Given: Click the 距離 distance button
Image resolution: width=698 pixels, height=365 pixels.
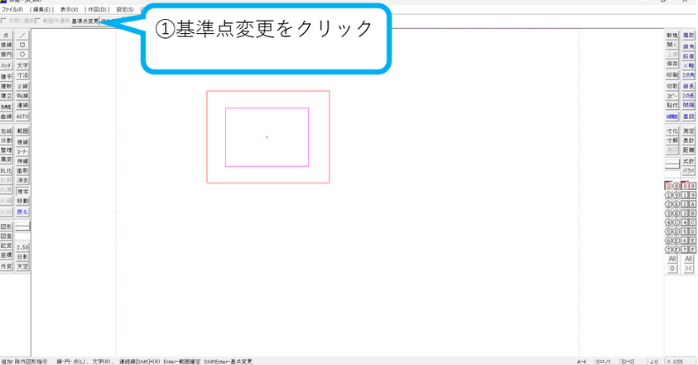Looking at the screenshot, I should [689, 150].
